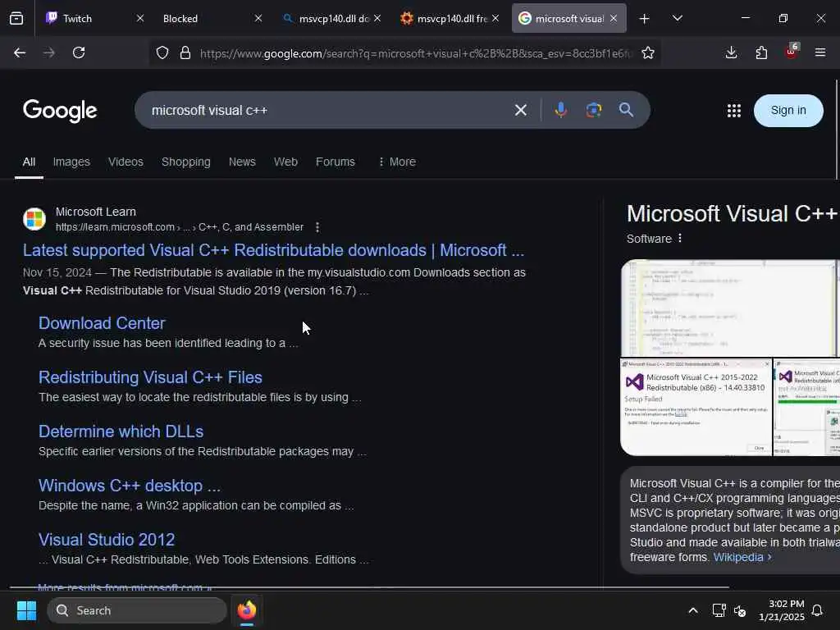Viewport: 840px width, 630px height.
Task: Bookmark this page with the star icon
Action: 648,52
